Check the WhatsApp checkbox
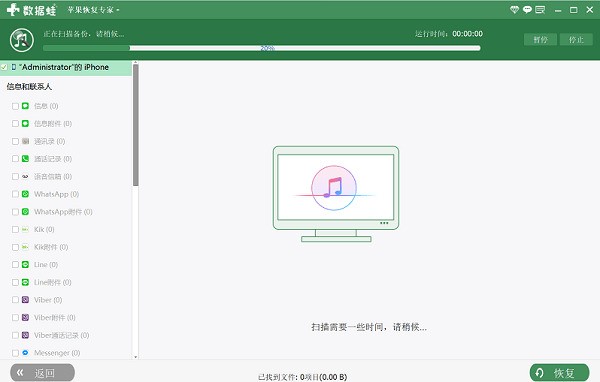The image size is (600, 382). tap(15, 194)
